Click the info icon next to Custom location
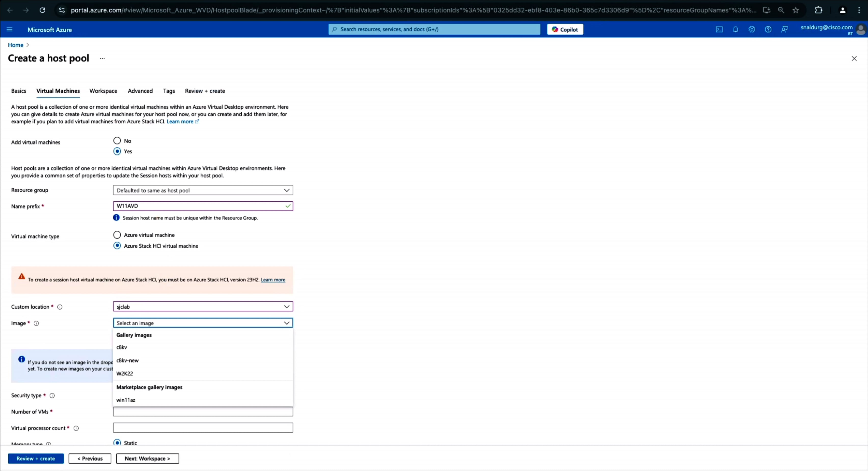 pos(60,307)
